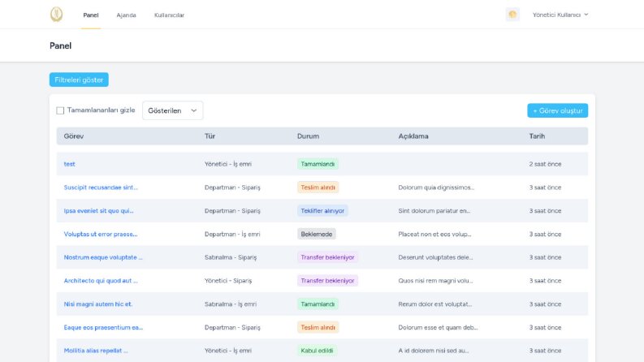Click the Görev oluştur button
This screenshot has width=644, height=362.
coord(557,110)
